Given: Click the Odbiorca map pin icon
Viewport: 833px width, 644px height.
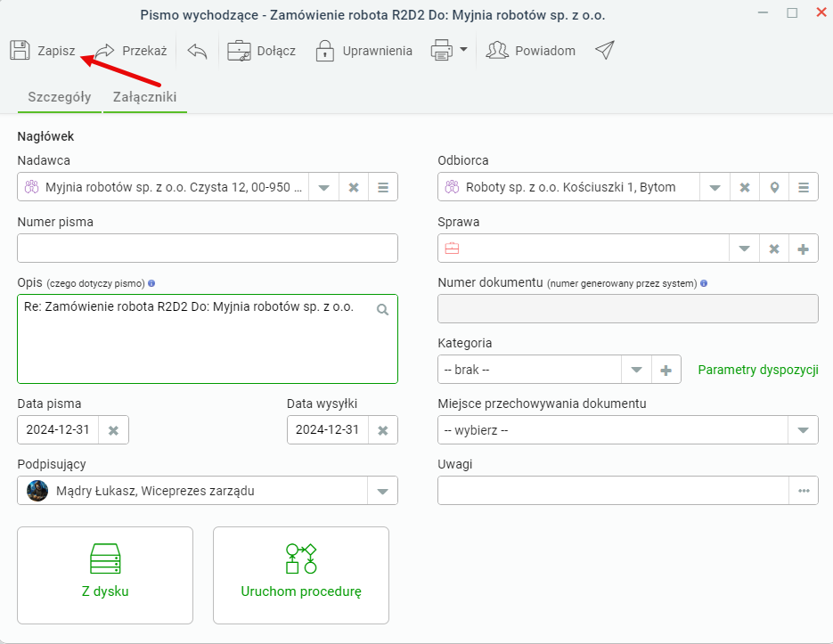Looking at the screenshot, I should (774, 187).
